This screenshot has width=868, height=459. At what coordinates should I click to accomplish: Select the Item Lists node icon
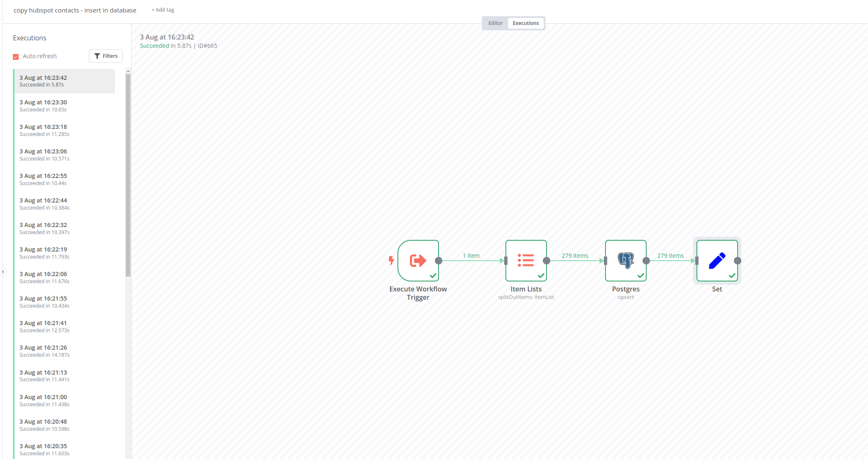[526, 261]
